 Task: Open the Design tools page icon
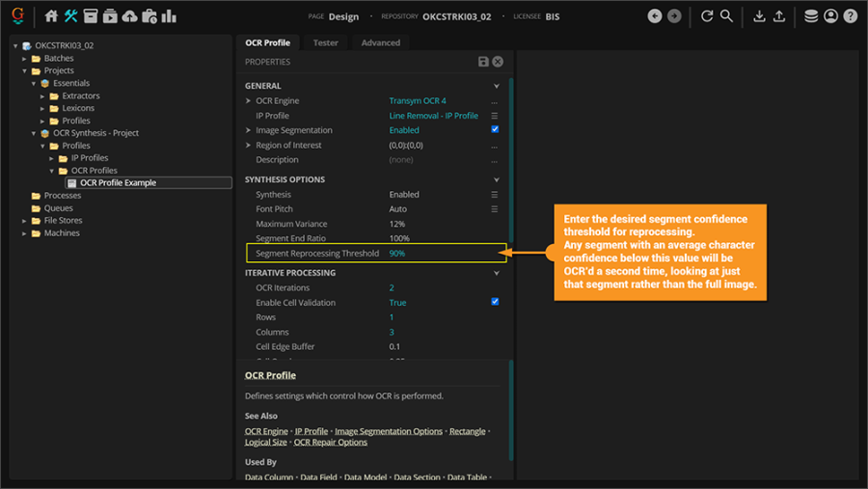pos(71,16)
